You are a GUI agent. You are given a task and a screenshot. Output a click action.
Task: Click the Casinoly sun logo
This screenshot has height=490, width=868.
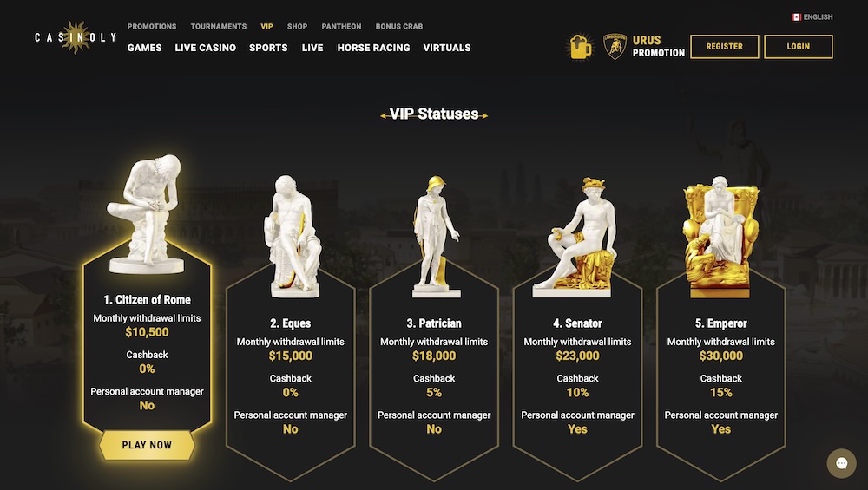76,38
